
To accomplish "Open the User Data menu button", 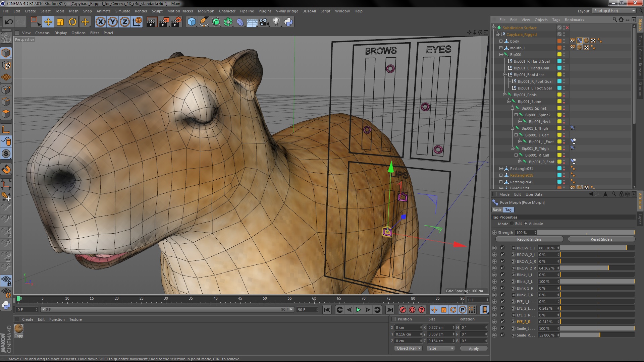I will (x=534, y=194).
